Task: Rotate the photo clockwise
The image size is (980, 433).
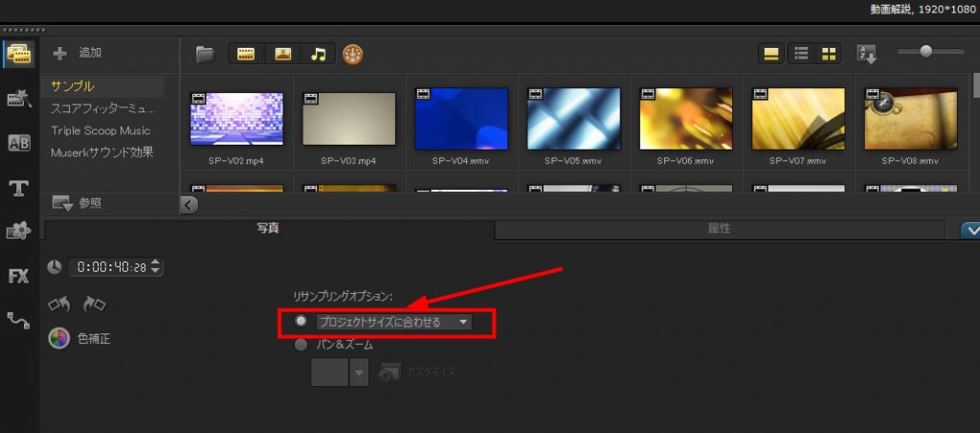Action: [x=94, y=305]
